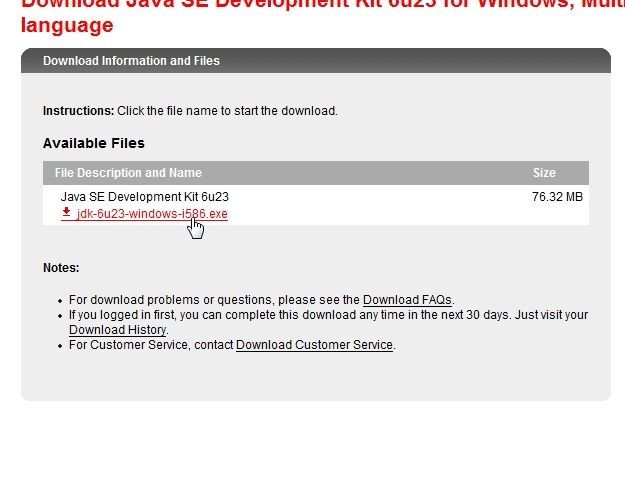Click the download arrow icon beside jdk-6u23-windows-i586.exe
The image size is (625, 493).
pos(66,212)
